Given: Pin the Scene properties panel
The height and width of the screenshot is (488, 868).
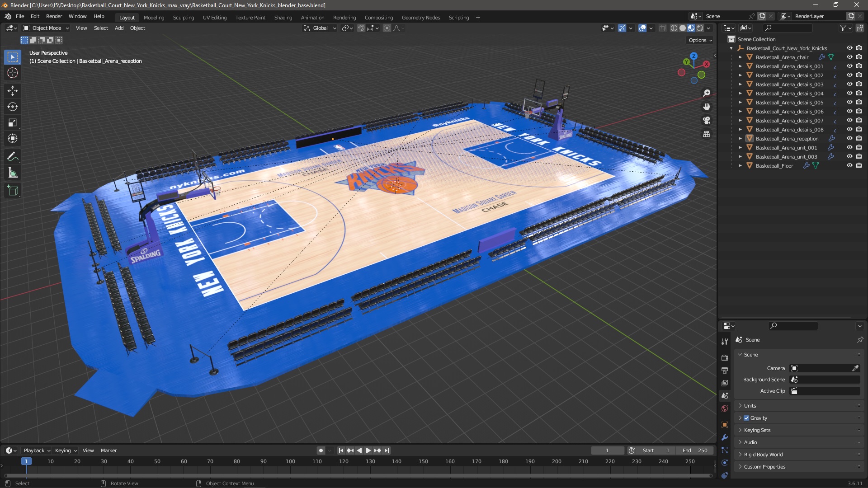Looking at the screenshot, I should 860,340.
